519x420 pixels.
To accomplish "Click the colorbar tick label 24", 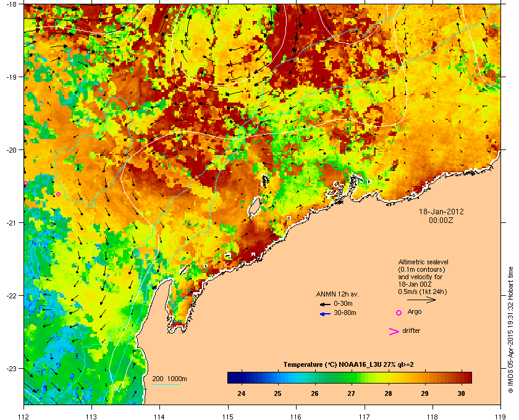I will (x=242, y=393).
